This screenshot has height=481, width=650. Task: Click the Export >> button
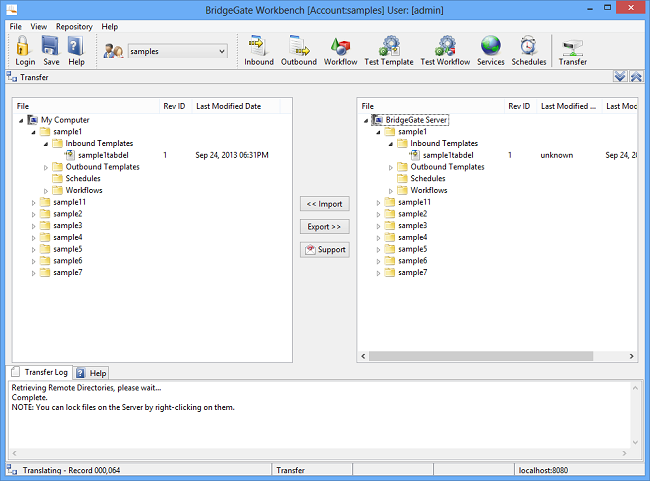coord(325,227)
